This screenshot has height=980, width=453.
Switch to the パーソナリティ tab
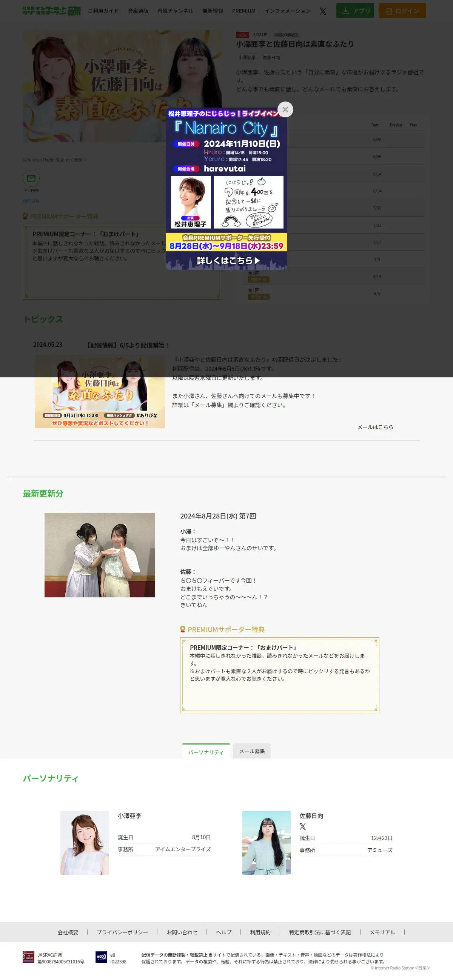coord(206,751)
